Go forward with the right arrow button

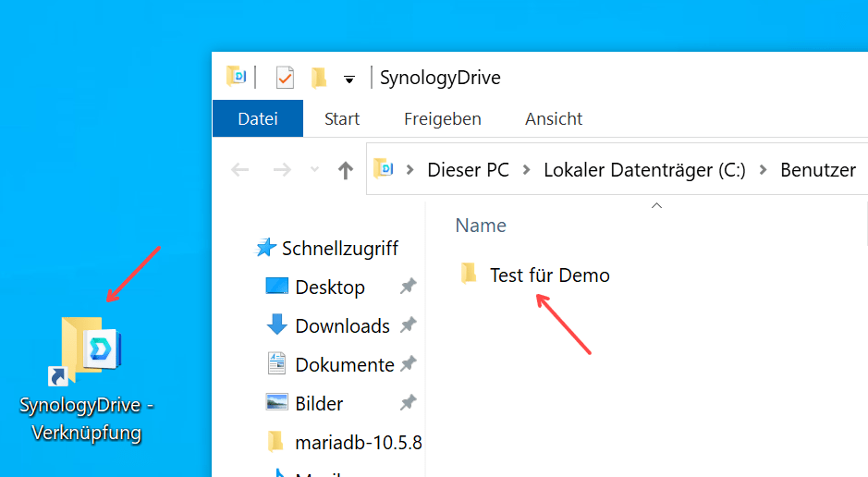282,170
